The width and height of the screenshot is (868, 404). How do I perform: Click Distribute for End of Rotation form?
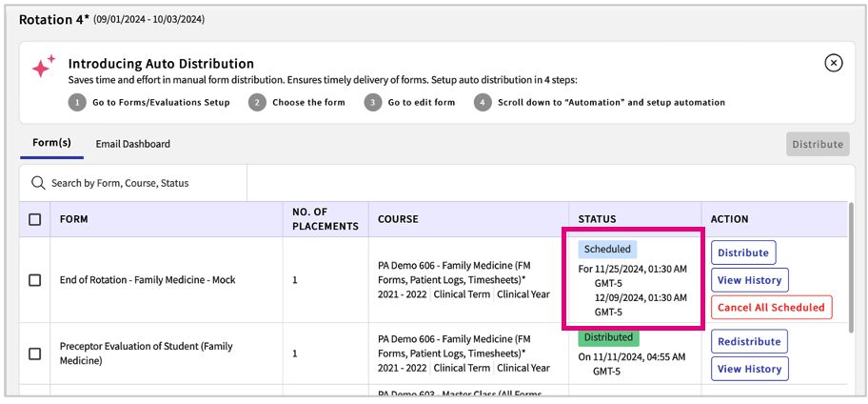[x=743, y=253]
